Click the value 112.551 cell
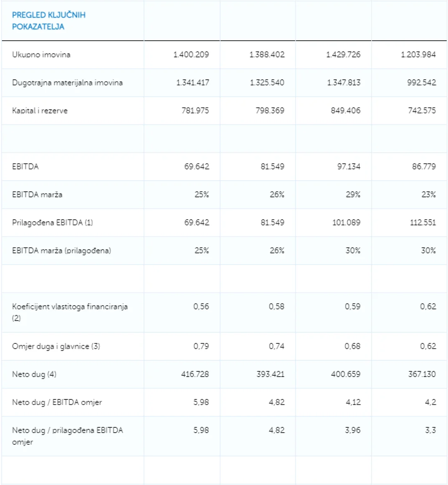Image resolution: width=448 pixels, height=485 pixels. 423,223
